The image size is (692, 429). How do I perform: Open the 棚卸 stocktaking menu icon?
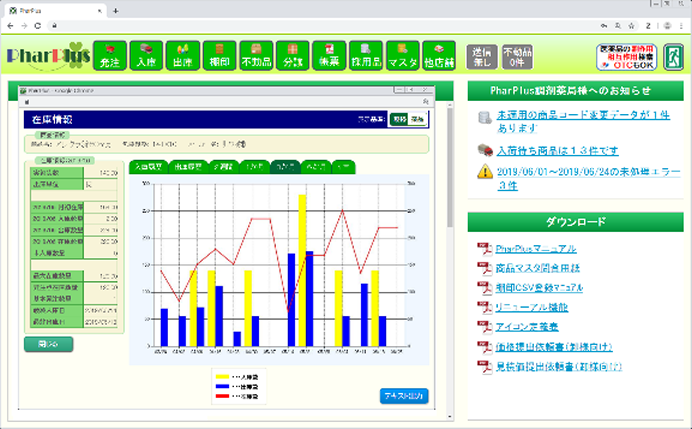click(x=219, y=56)
